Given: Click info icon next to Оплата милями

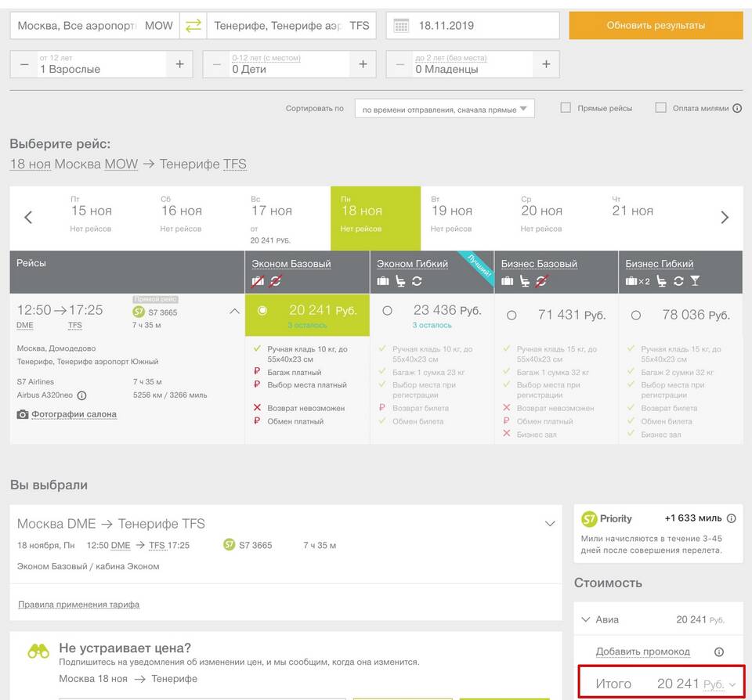Looking at the screenshot, I should pos(737,108).
